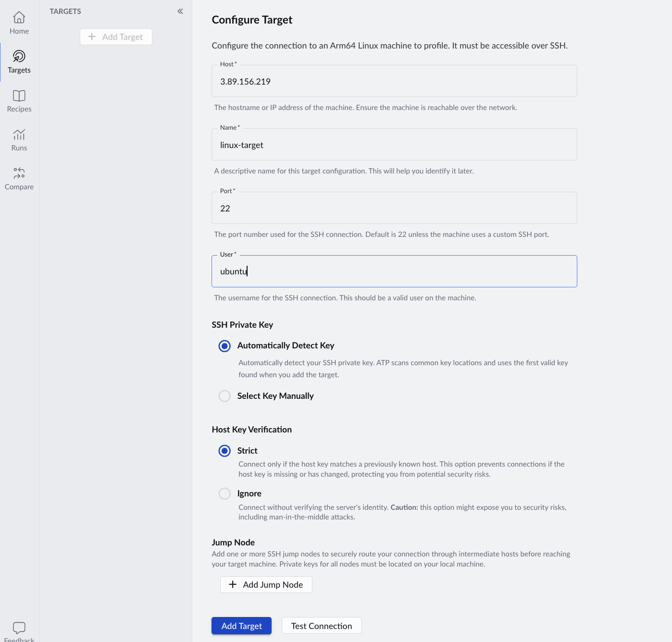This screenshot has width=672, height=642.
Task: Click the Add Jump Node button
Action: click(266, 584)
